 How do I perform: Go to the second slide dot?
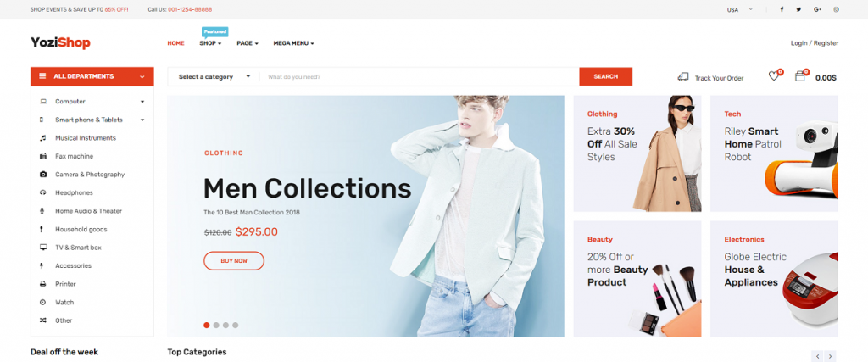[216, 326]
